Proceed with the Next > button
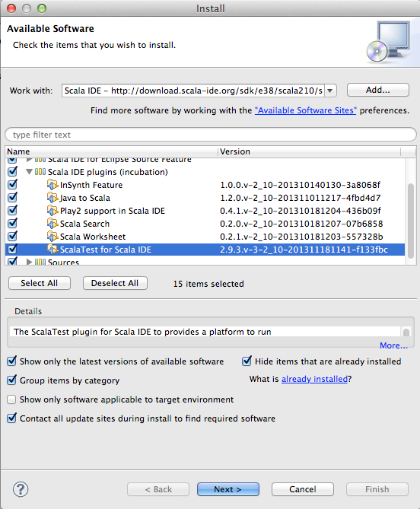This screenshot has width=420, height=509. (228, 489)
